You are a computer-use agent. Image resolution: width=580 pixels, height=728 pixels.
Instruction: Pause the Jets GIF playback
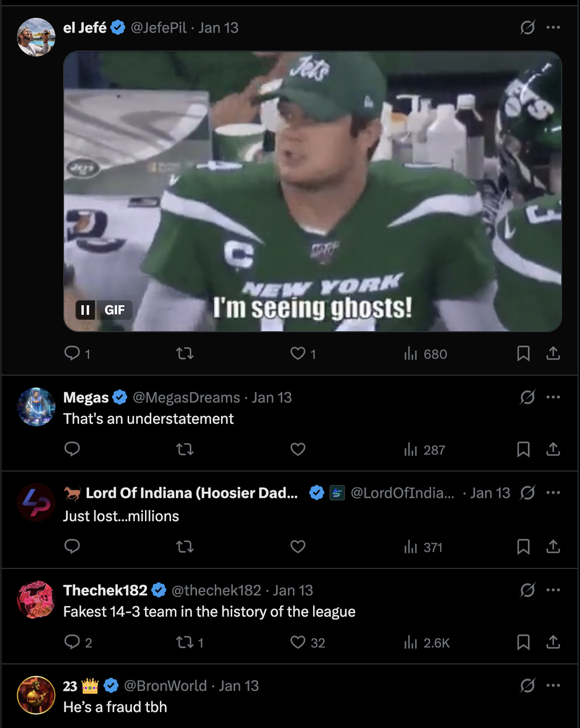(85, 310)
